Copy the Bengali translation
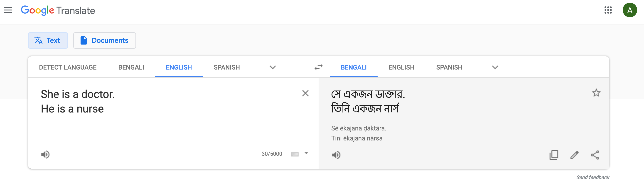 click(553, 155)
